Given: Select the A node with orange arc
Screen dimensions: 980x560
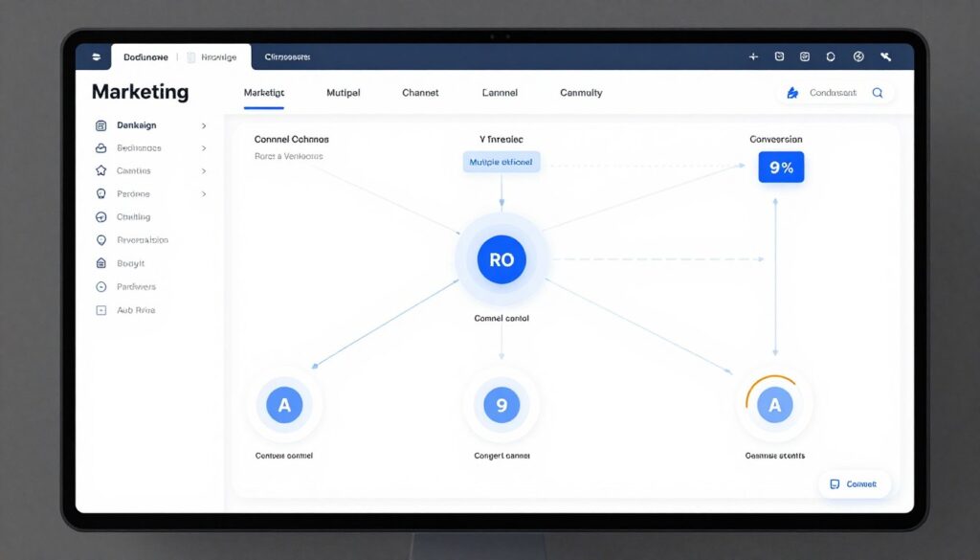Looking at the screenshot, I should click(775, 405).
